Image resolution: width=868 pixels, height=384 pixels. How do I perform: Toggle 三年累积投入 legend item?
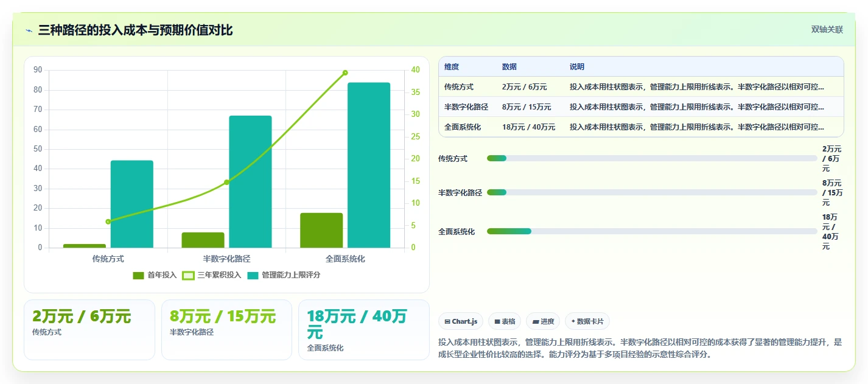point(212,275)
